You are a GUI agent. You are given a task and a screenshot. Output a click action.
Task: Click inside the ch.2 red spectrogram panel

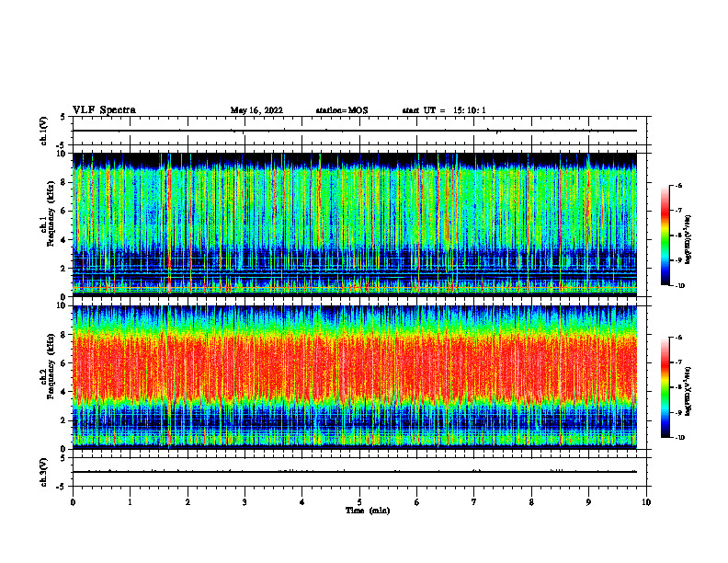355,377
